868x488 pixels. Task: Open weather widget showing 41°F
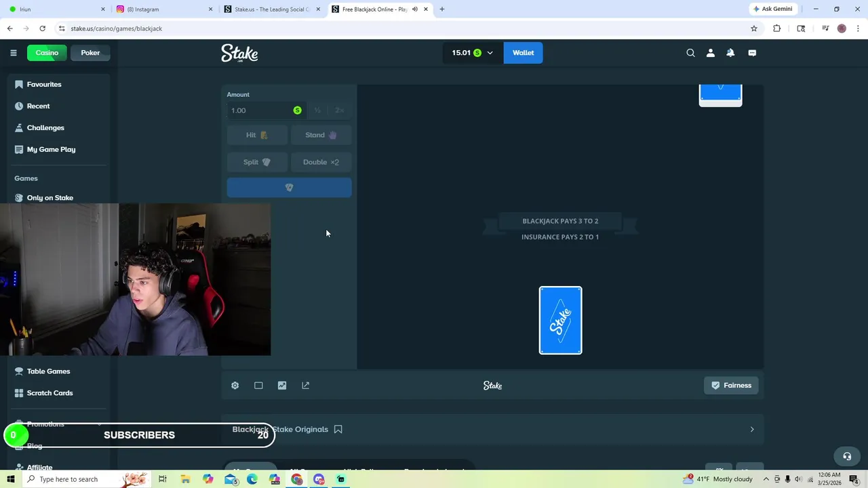pos(719,479)
